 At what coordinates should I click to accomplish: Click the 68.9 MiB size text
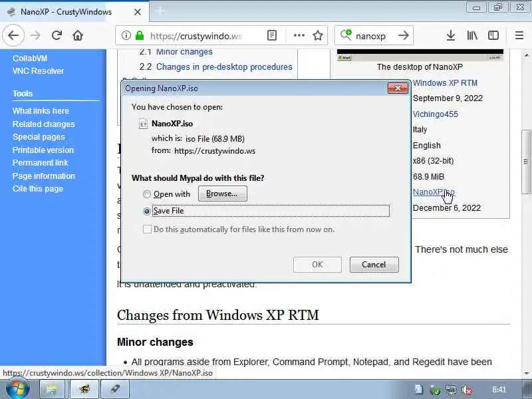pyautogui.click(x=428, y=177)
